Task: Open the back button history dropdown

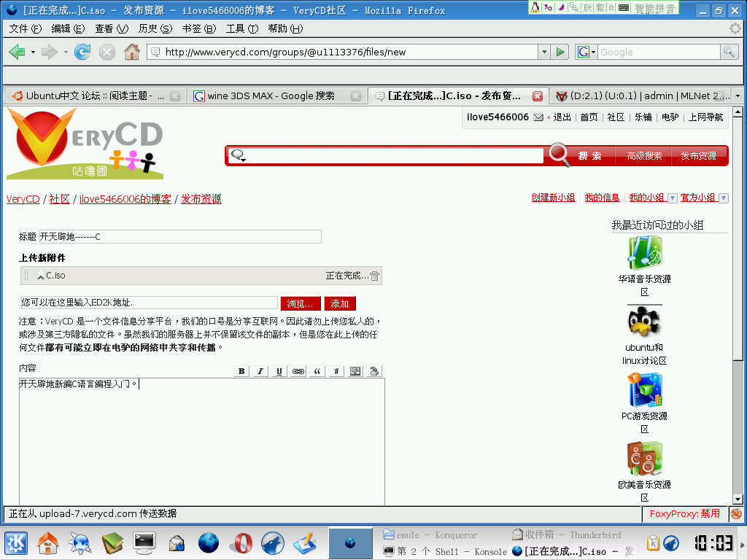Action: (33, 52)
